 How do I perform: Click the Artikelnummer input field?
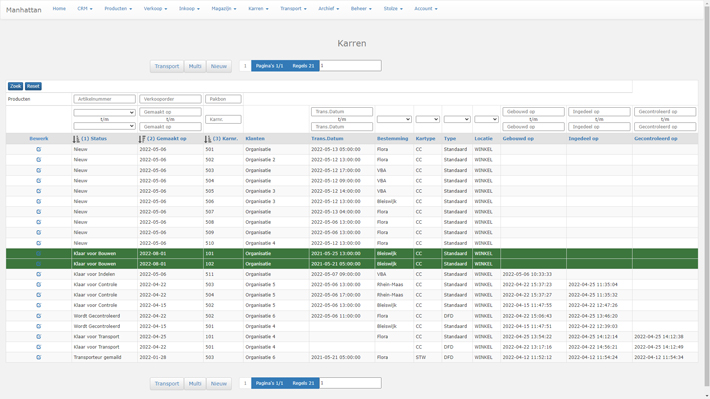pyautogui.click(x=104, y=99)
